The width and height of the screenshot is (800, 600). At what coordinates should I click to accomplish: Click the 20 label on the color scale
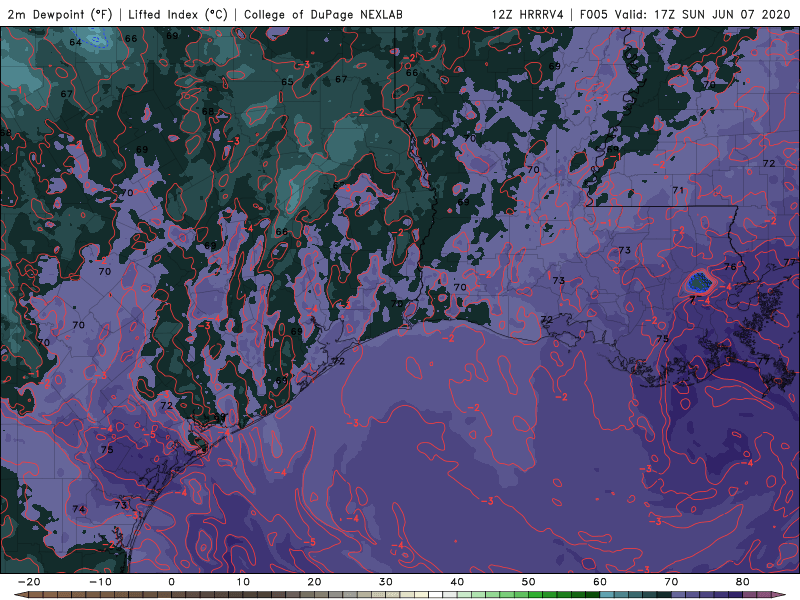point(314,582)
